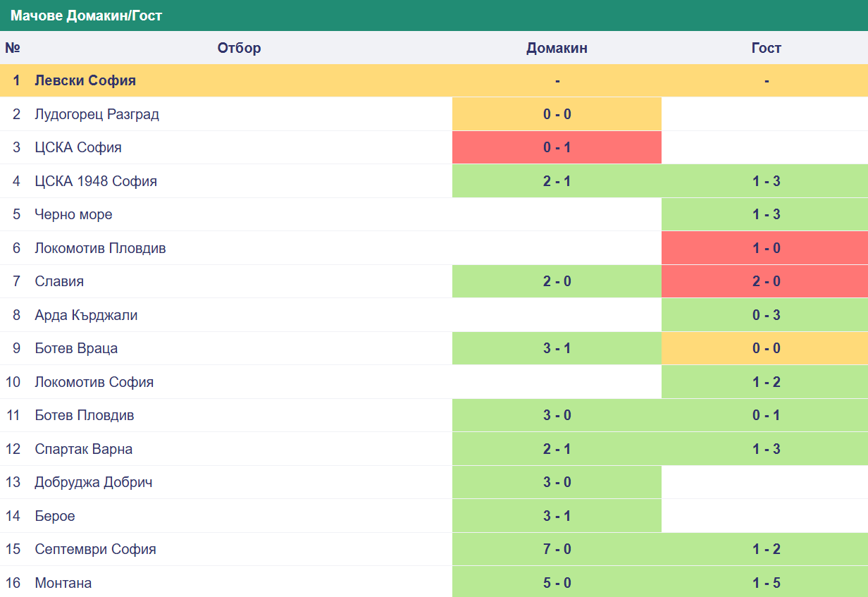This screenshot has width=868, height=597.
Task: Click the Гост column header
Action: tap(766, 48)
